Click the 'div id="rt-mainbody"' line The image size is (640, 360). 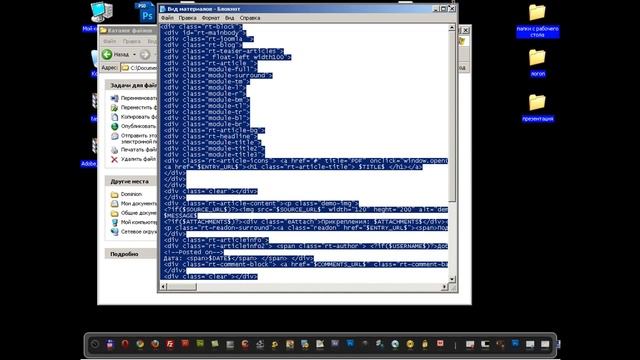205,33
